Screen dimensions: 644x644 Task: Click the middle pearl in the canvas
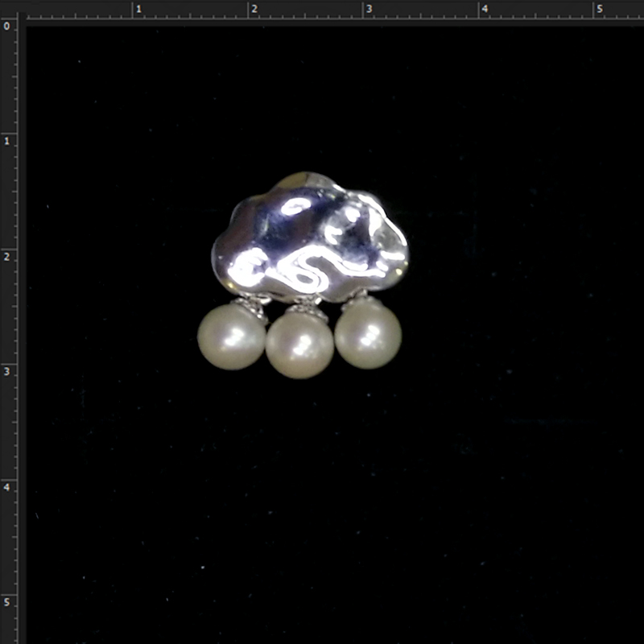click(299, 346)
